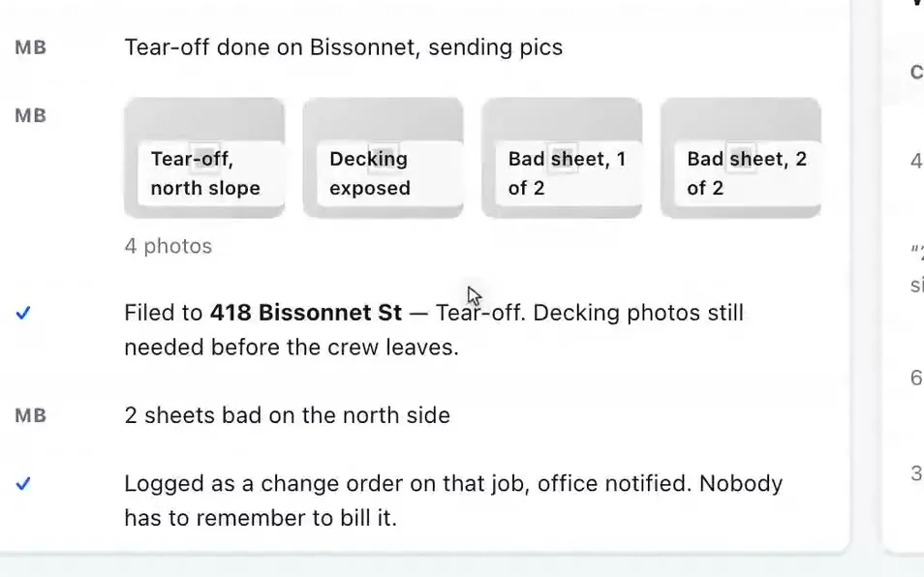Open the "Decking exposed" photo thumbnail

click(383, 158)
